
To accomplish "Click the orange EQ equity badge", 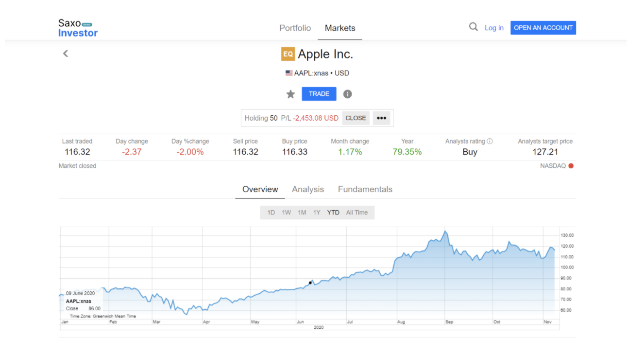I will 288,54.
